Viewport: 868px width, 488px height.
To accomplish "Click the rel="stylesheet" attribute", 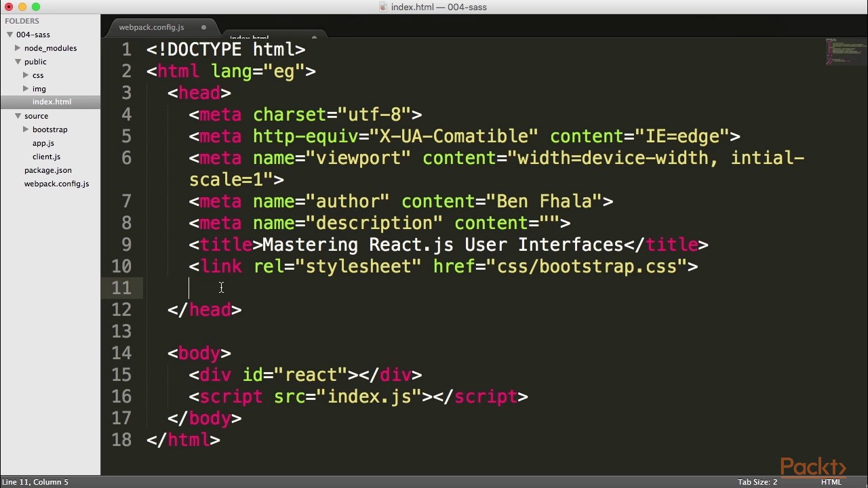I will 338,266.
